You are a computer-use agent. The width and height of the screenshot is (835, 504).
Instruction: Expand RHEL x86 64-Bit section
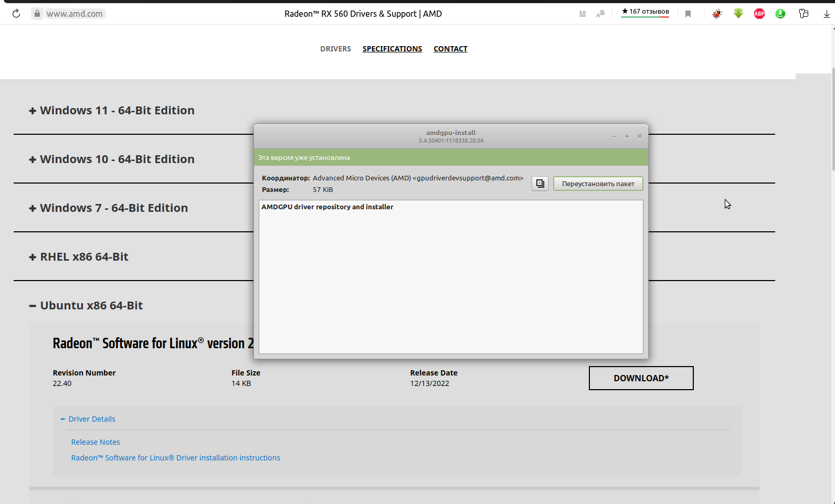[x=79, y=256]
